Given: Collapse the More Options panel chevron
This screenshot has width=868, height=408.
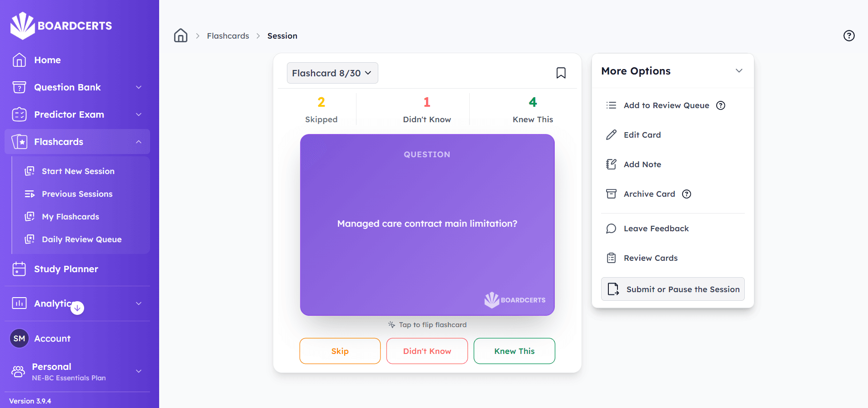Looking at the screenshot, I should [739, 71].
